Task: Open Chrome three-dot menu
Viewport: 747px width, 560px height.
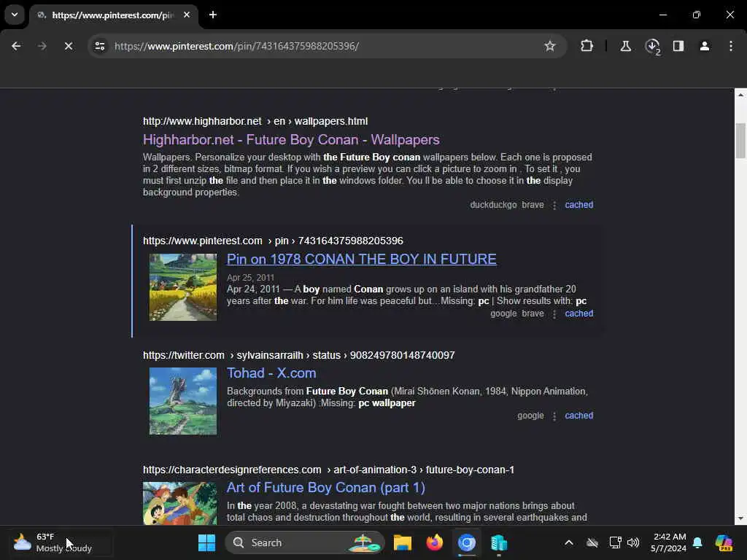Action: tap(731, 46)
